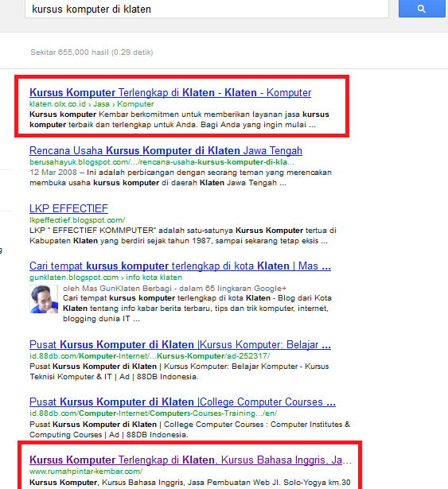Image resolution: width=448 pixels, height=489 pixels.
Task: Click the snippet mentioning 'berdiri sejak tahun 1987'
Action: click(183, 235)
